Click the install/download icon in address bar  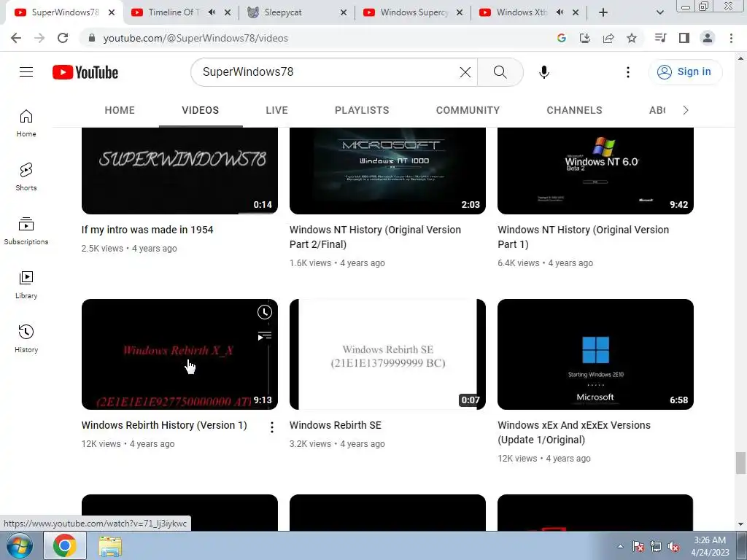tap(585, 38)
